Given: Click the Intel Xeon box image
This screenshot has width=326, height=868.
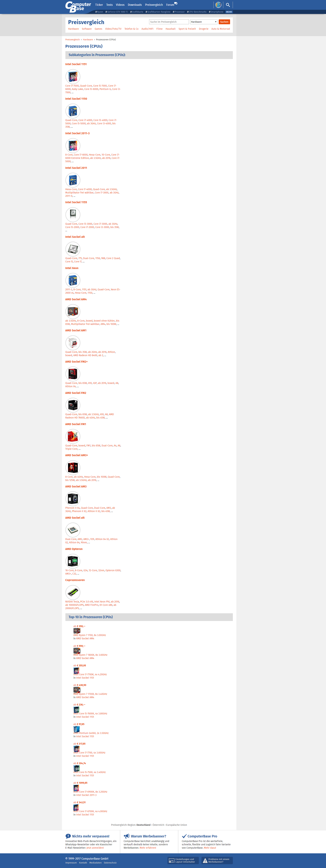Looking at the screenshot, I should pos(73,280).
